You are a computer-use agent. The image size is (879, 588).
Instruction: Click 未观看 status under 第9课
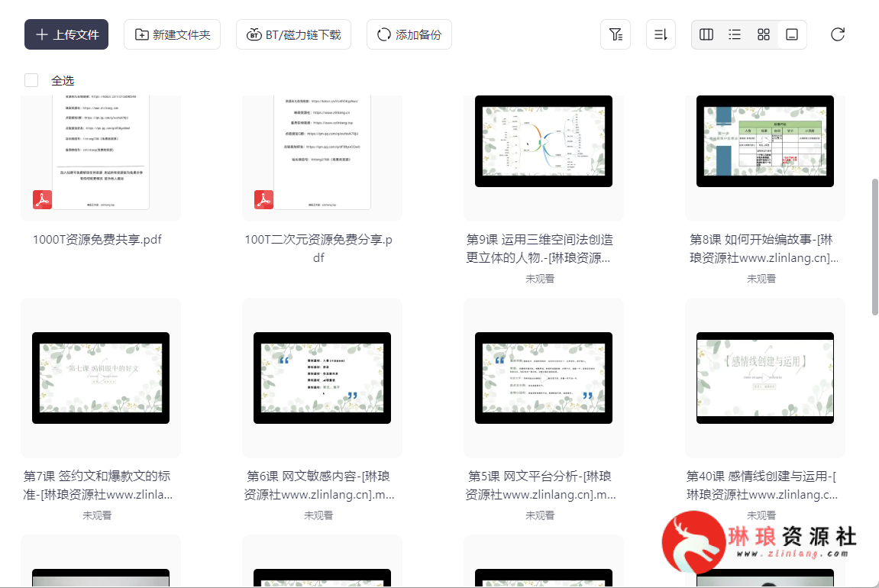click(539, 279)
